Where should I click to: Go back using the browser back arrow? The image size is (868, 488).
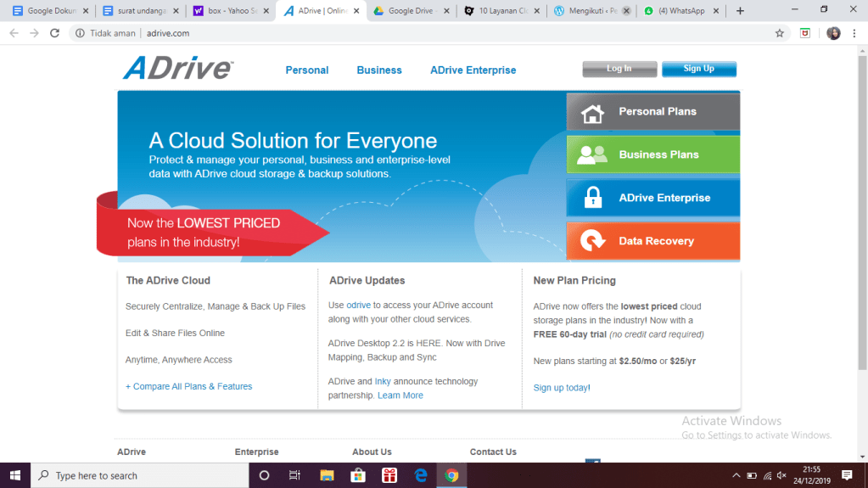[x=14, y=33]
